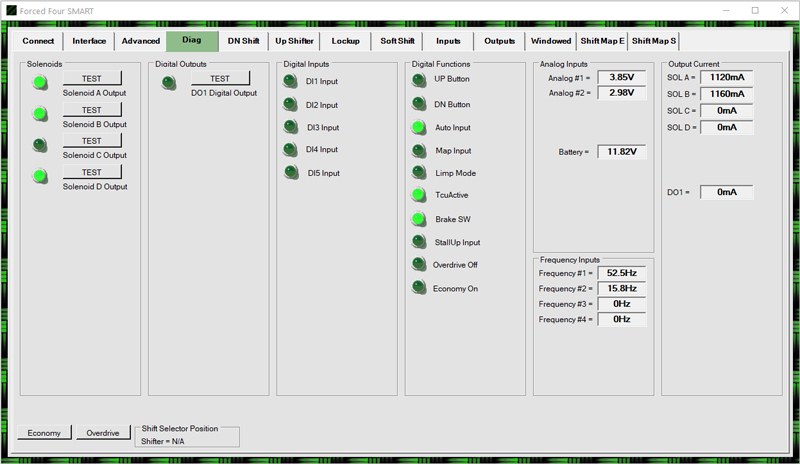The image size is (800, 464).
Task: Click the TcuActive indicator light
Action: point(418,195)
